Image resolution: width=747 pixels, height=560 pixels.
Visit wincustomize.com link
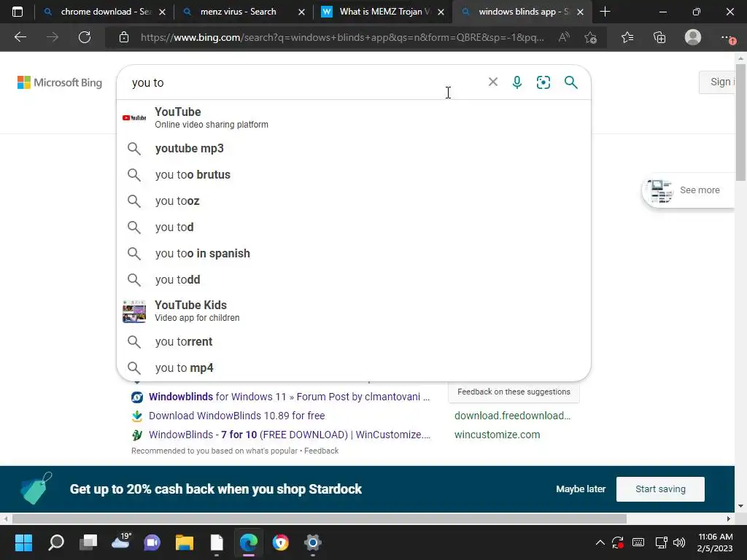(x=498, y=435)
